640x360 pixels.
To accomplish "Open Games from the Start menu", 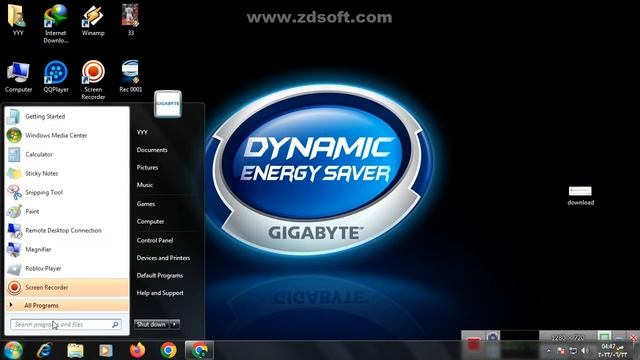I will (146, 204).
